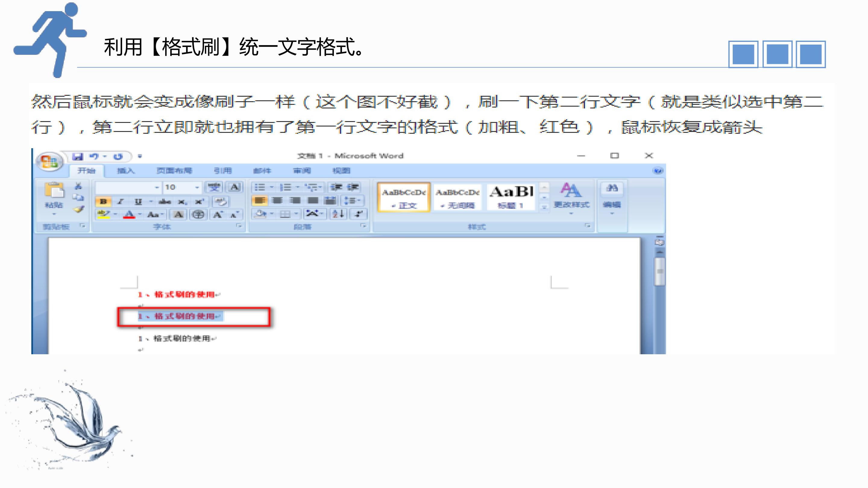Open the font name dropdown
Viewport: 868px width, 488px height.
click(157, 187)
